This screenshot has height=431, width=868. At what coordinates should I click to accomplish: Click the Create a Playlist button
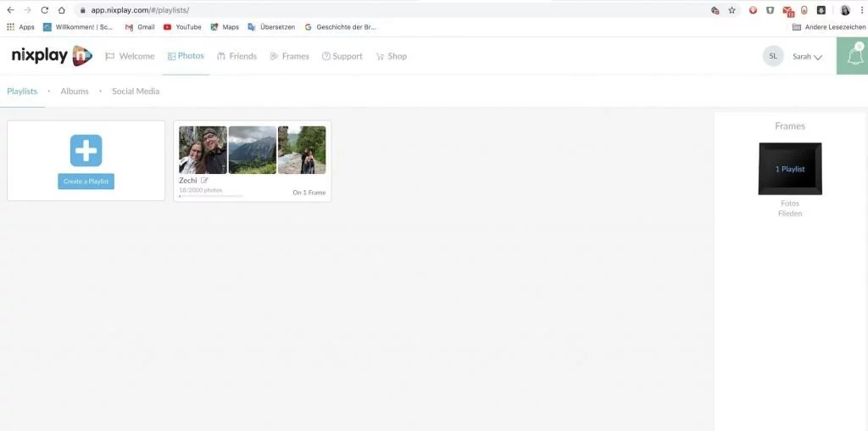click(86, 182)
